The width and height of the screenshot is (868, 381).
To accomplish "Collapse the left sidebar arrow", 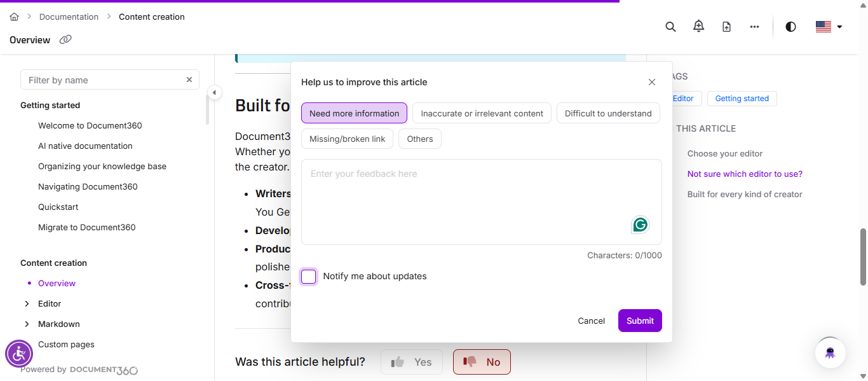I will (215, 92).
